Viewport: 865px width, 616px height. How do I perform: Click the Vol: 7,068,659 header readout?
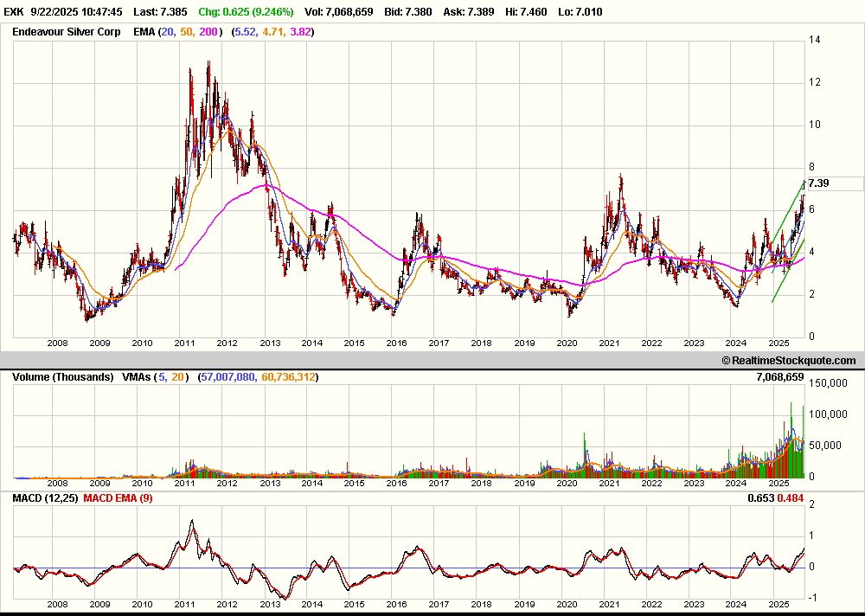pyautogui.click(x=339, y=11)
